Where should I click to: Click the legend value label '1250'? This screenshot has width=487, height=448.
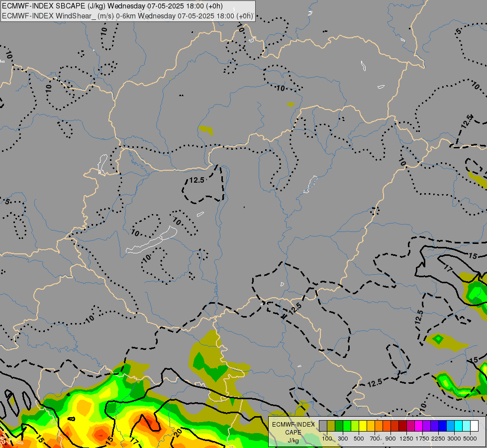[406, 439]
